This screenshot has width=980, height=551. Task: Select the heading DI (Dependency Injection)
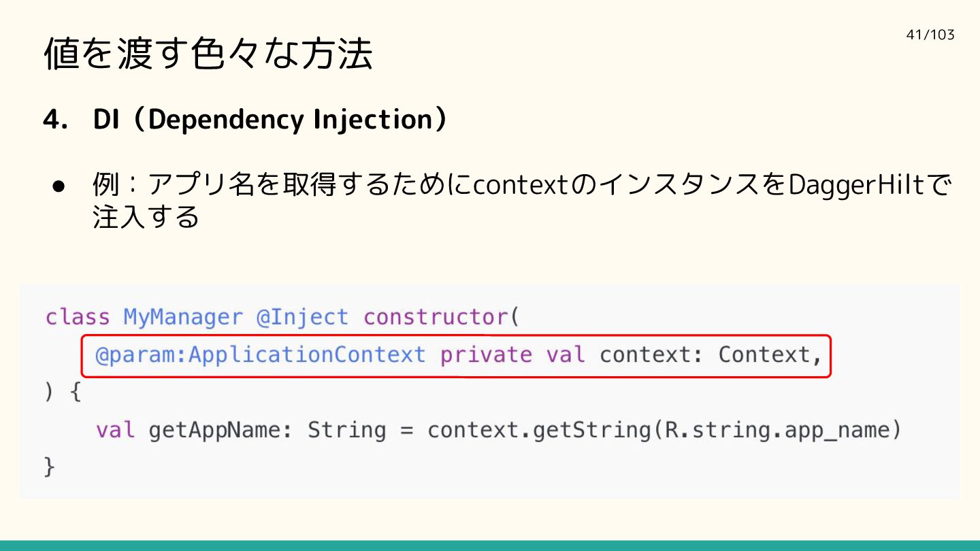click(271, 120)
